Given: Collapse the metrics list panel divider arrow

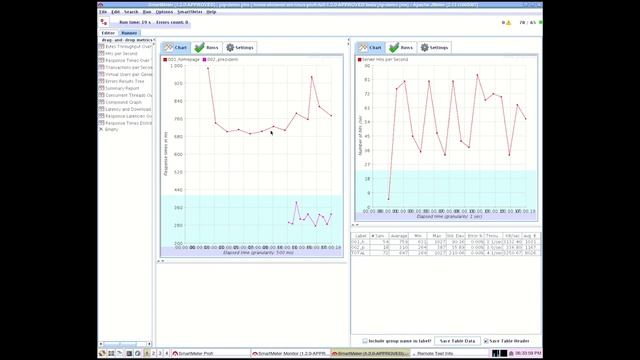Looking at the screenshot, I should click(154, 40).
